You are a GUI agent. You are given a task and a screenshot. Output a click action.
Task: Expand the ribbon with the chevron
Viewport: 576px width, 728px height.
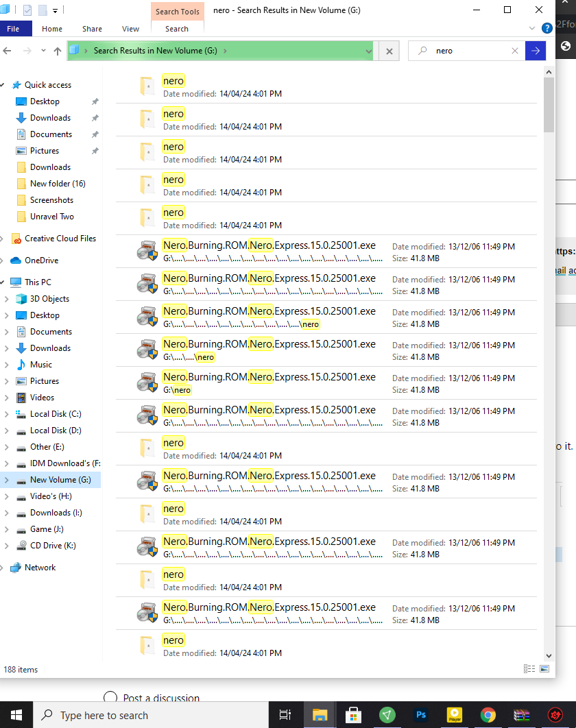[532, 28]
